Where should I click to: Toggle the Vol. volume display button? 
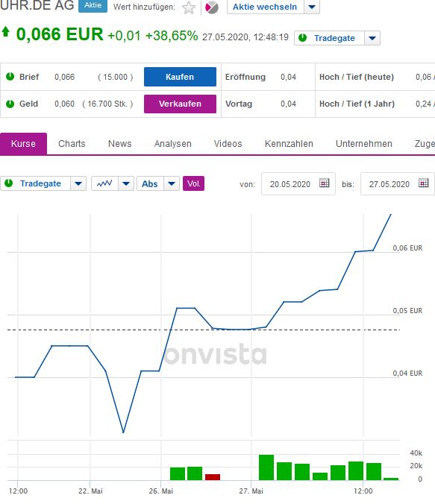(194, 183)
